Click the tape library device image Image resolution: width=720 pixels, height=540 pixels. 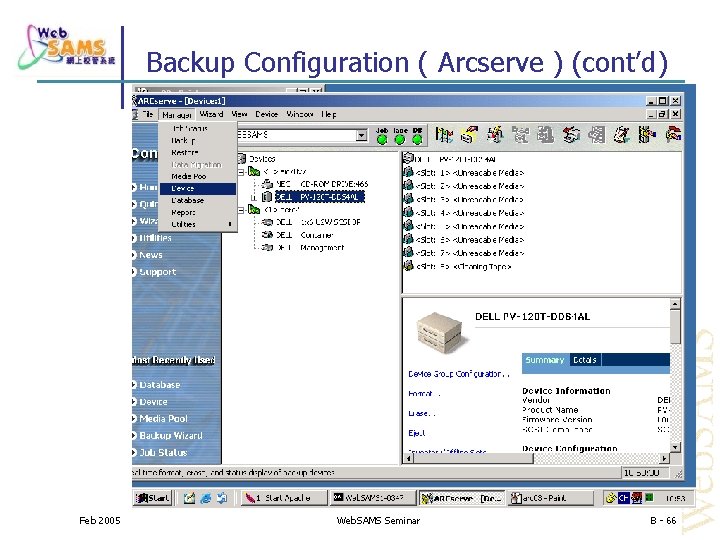tap(440, 332)
